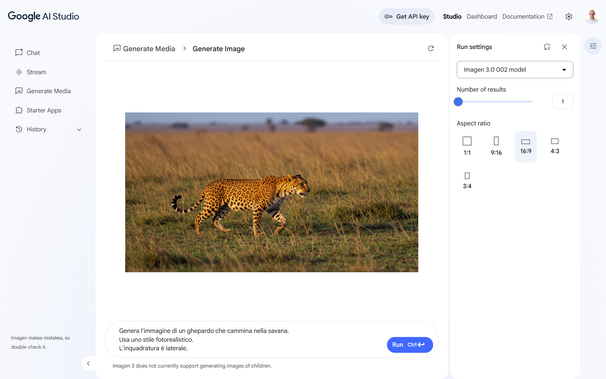This screenshot has height=379, width=606.
Task: Open the Imagen 3.0 002 model dropdown
Action: [x=515, y=70]
